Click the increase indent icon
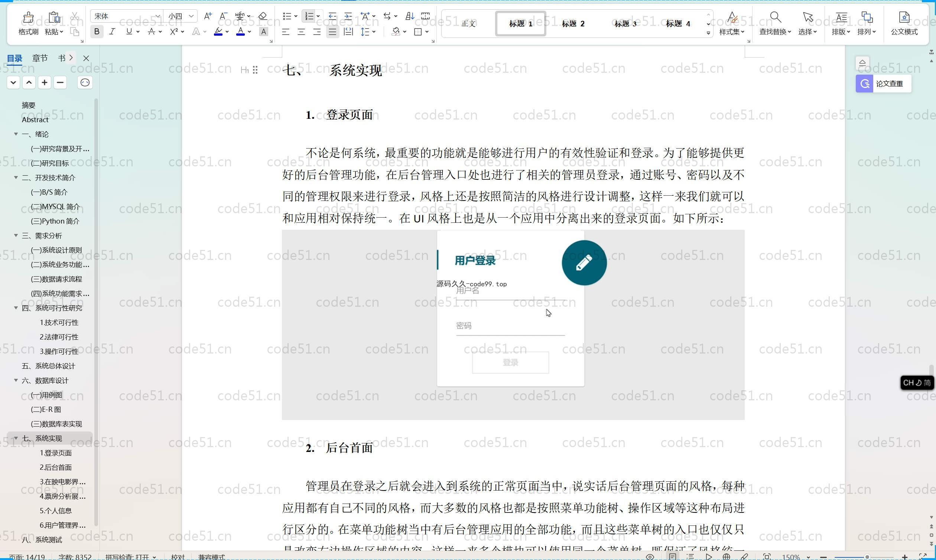The width and height of the screenshot is (936, 560). coord(348,16)
